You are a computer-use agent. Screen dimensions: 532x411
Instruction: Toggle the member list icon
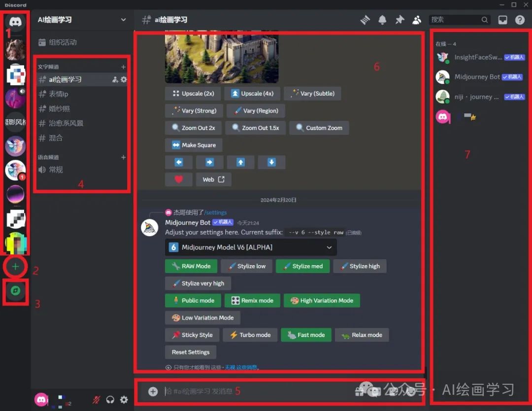pyautogui.click(x=417, y=20)
